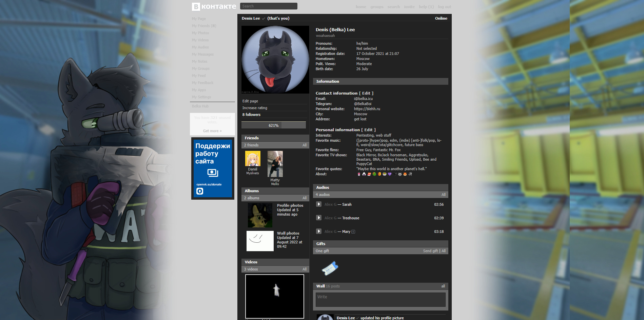Play the Alex G Sarah track

319,204
